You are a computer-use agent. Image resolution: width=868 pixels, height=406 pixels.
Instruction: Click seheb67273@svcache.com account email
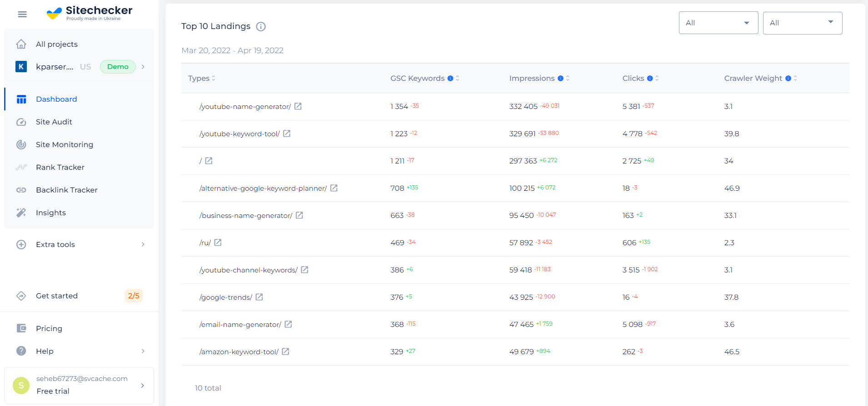pyautogui.click(x=82, y=379)
